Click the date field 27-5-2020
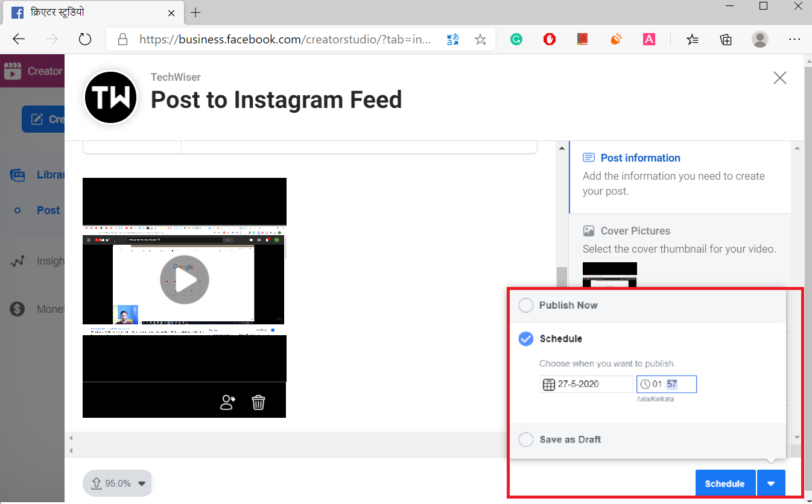 pyautogui.click(x=586, y=384)
